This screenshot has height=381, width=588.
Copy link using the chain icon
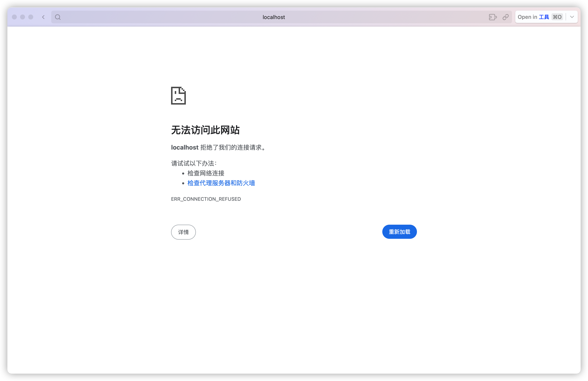(x=505, y=17)
